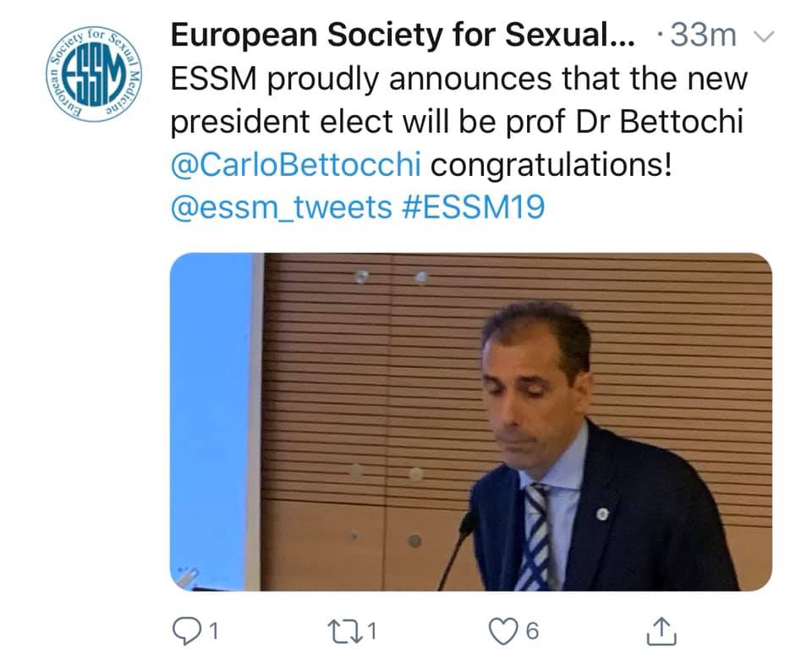Image resolution: width=812 pixels, height=665 pixels.
Task: Open the #ESSM19 hashtag
Action: click(x=474, y=207)
